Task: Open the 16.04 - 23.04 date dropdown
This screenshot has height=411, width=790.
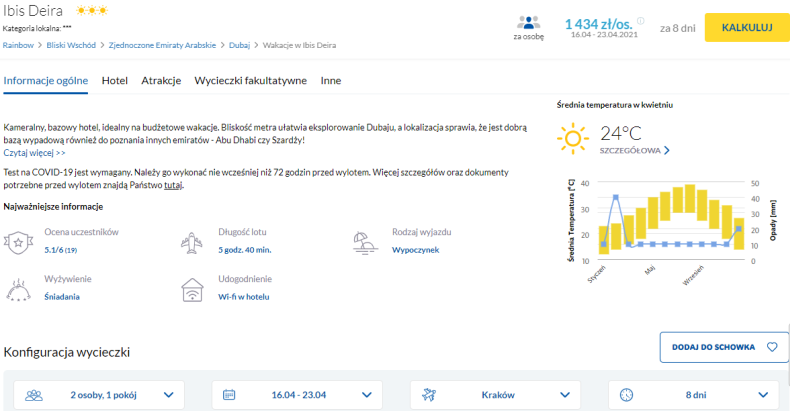Action: tap(297, 395)
